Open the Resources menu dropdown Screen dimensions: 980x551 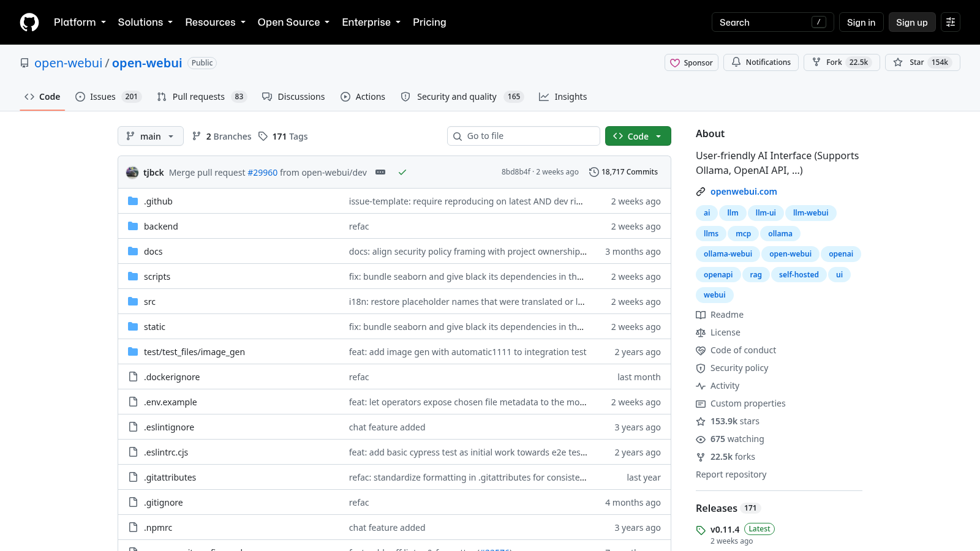215,22
